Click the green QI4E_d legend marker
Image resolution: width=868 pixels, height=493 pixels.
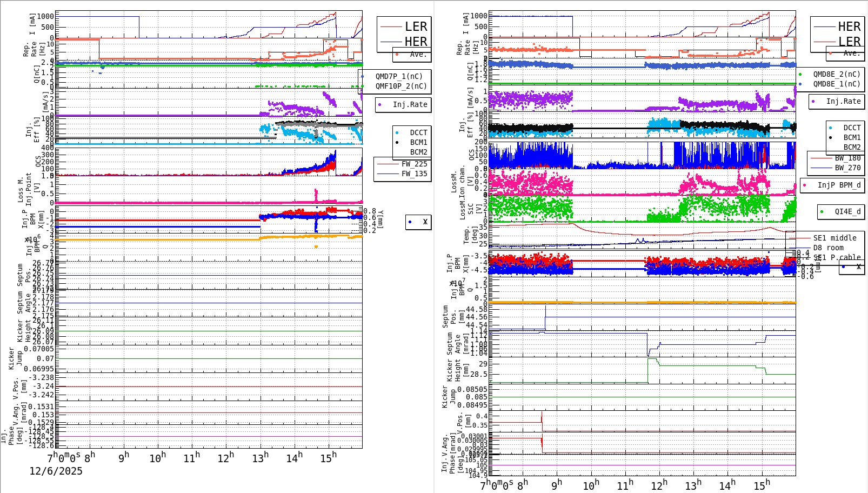click(x=821, y=212)
